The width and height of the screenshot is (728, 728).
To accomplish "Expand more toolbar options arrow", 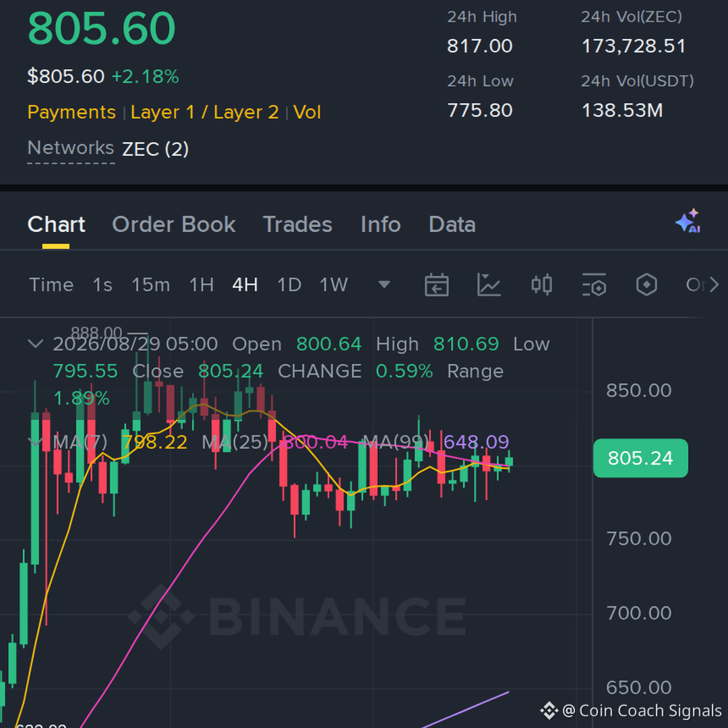I will pyautogui.click(x=714, y=284).
